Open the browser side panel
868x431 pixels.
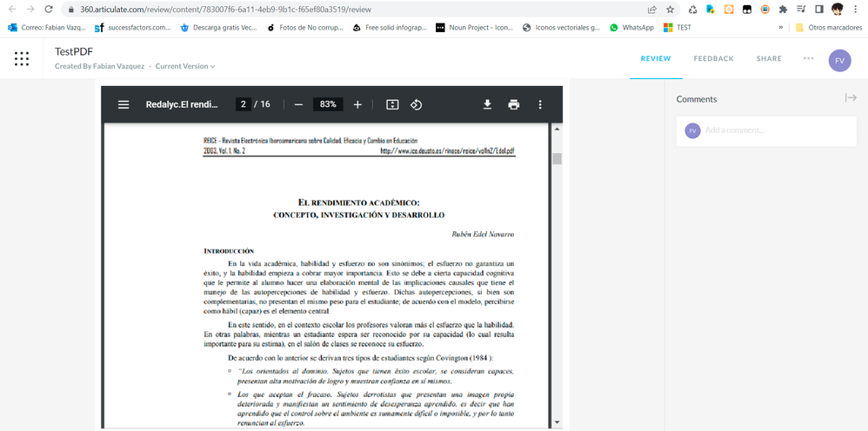(819, 10)
